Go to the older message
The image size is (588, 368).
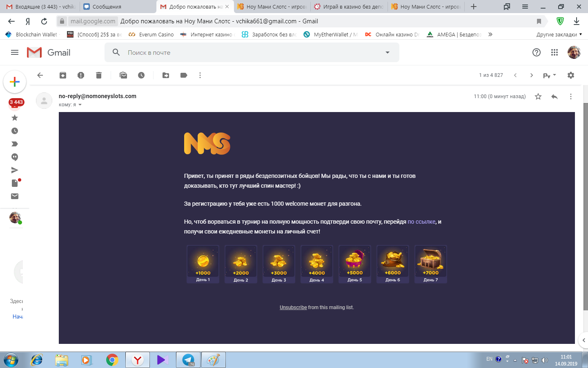532,75
